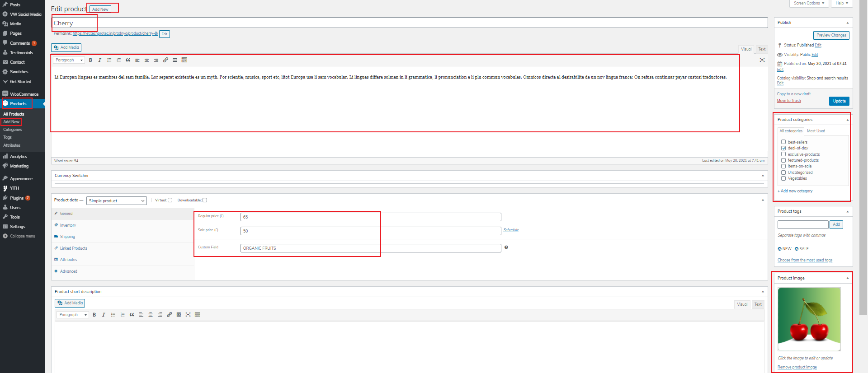Click the Regular price input field

371,217
